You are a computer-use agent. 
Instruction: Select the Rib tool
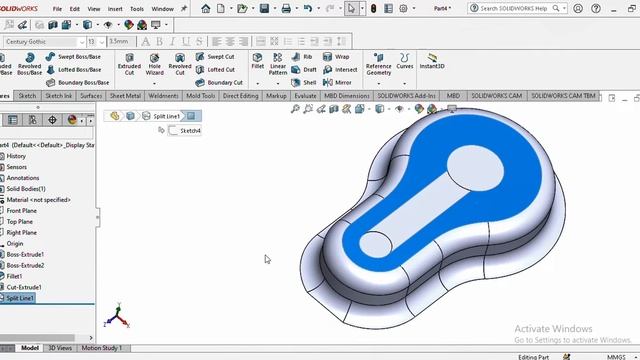click(x=302, y=57)
